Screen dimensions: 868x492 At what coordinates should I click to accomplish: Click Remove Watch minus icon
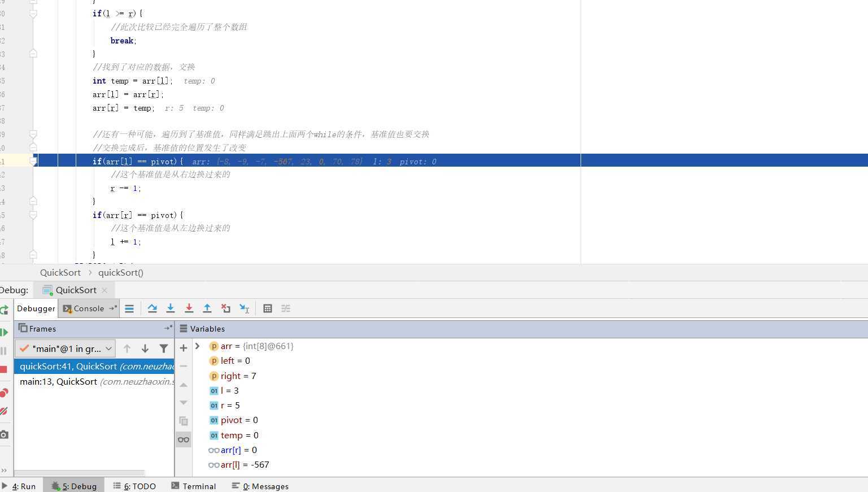point(184,366)
